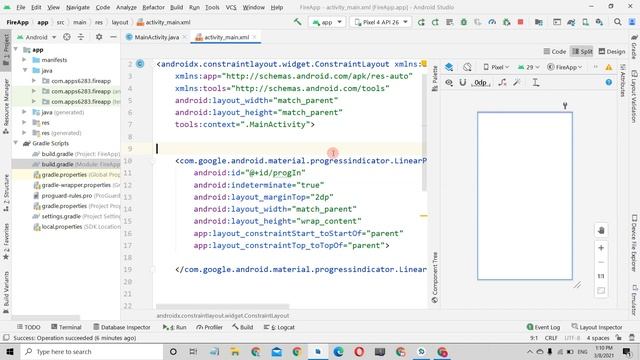This screenshot has height=360, width=640.
Task: Click the Orientation for Preview icon
Action: tap(467, 67)
